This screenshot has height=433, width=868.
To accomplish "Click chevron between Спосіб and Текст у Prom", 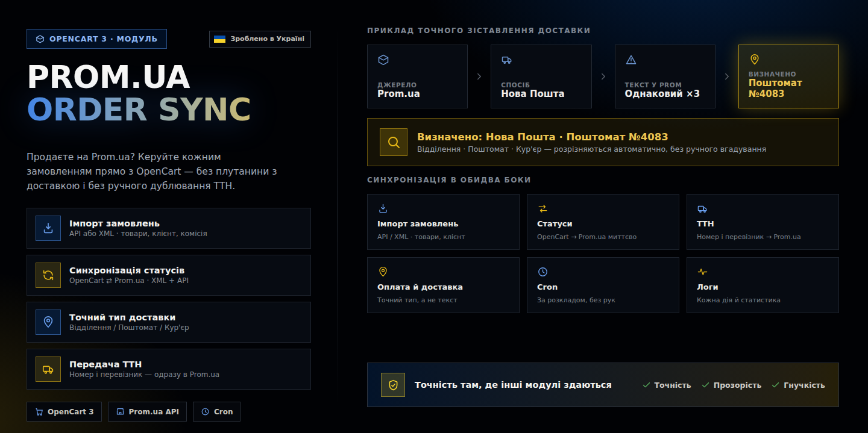I will (x=603, y=76).
